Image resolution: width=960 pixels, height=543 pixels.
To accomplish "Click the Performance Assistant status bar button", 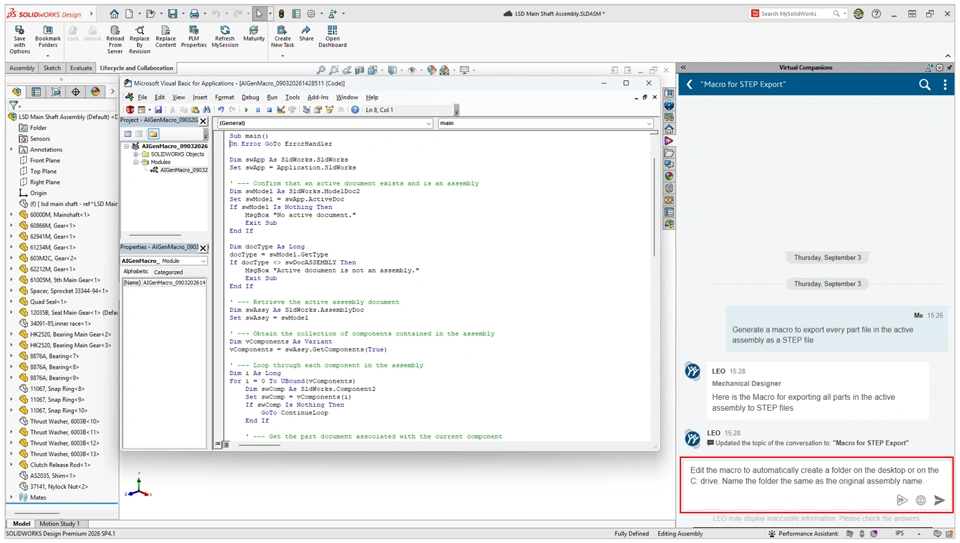I will (x=803, y=534).
